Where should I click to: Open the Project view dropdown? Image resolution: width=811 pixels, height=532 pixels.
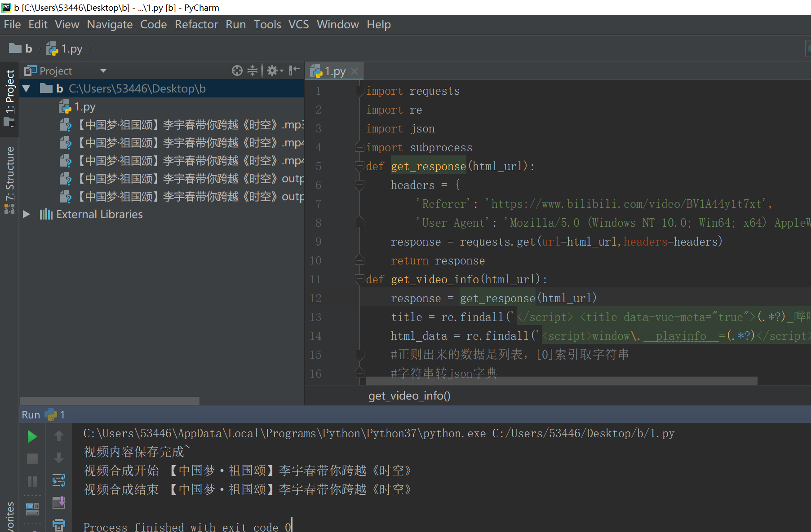pyautogui.click(x=103, y=71)
